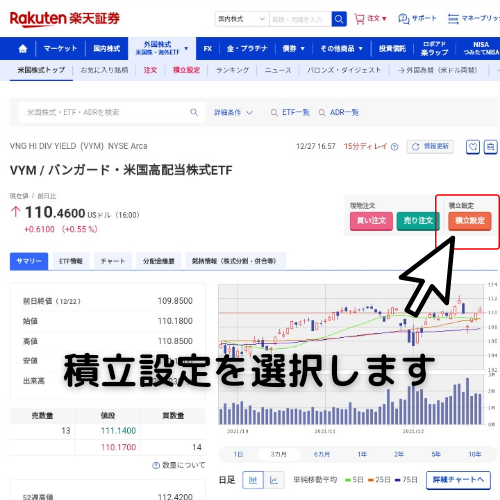Click 詳細チャートへ button
The width and height of the screenshot is (500, 500).
(458, 480)
